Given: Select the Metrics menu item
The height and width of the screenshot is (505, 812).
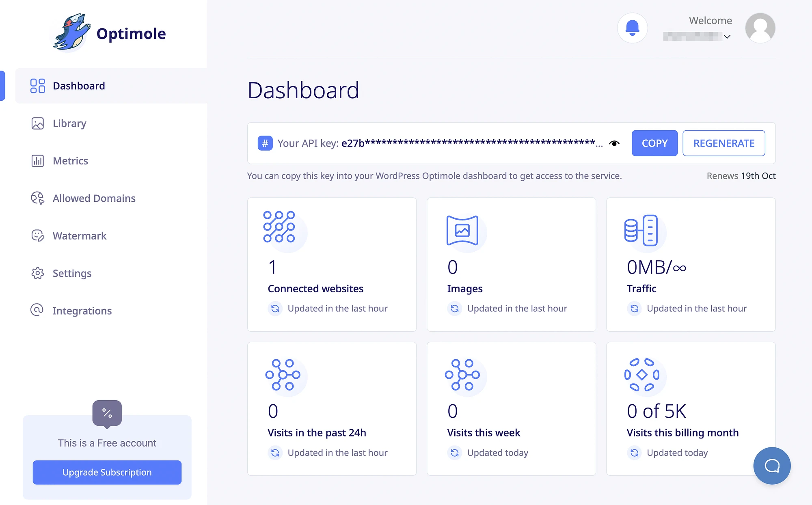Looking at the screenshot, I should (70, 161).
